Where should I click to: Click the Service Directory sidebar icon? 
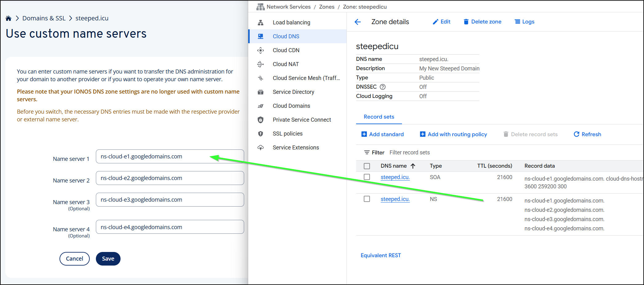click(x=260, y=92)
